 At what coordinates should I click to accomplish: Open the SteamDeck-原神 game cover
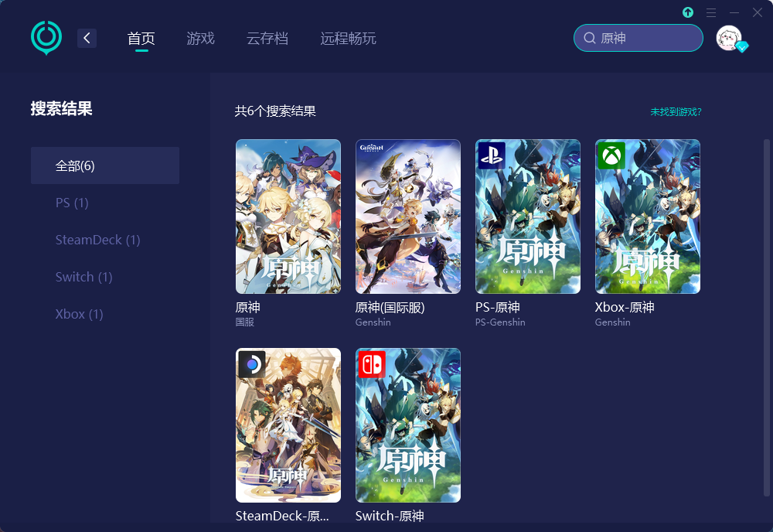(x=288, y=425)
